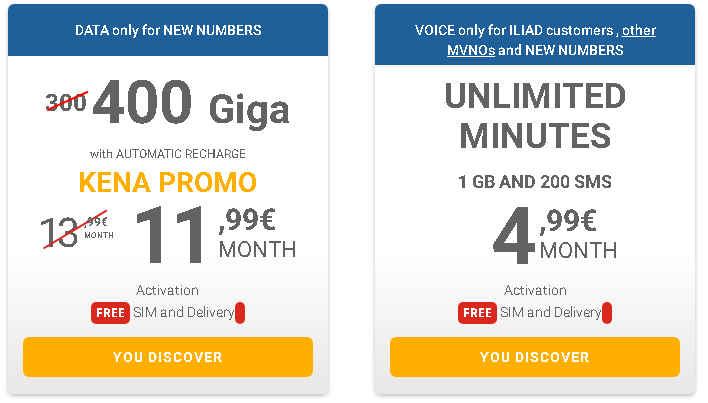Image resolution: width=708 pixels, height=403 pixels.
Task: Click the crossed-out 300 Giga figure
Action: click(66, 102)
